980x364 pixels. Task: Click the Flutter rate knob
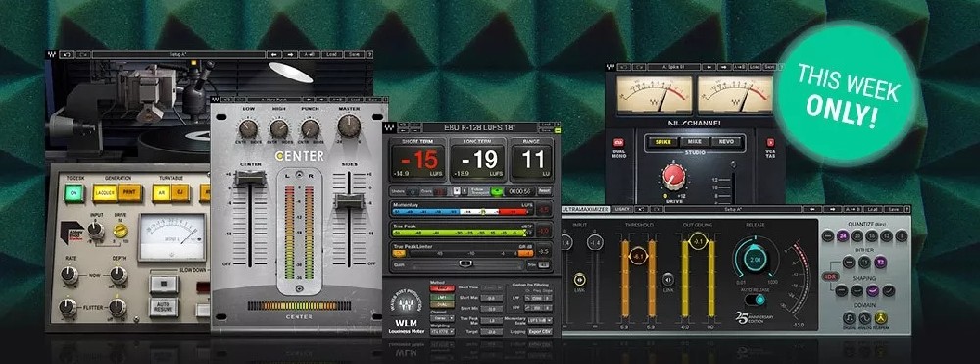coord(69,306)
